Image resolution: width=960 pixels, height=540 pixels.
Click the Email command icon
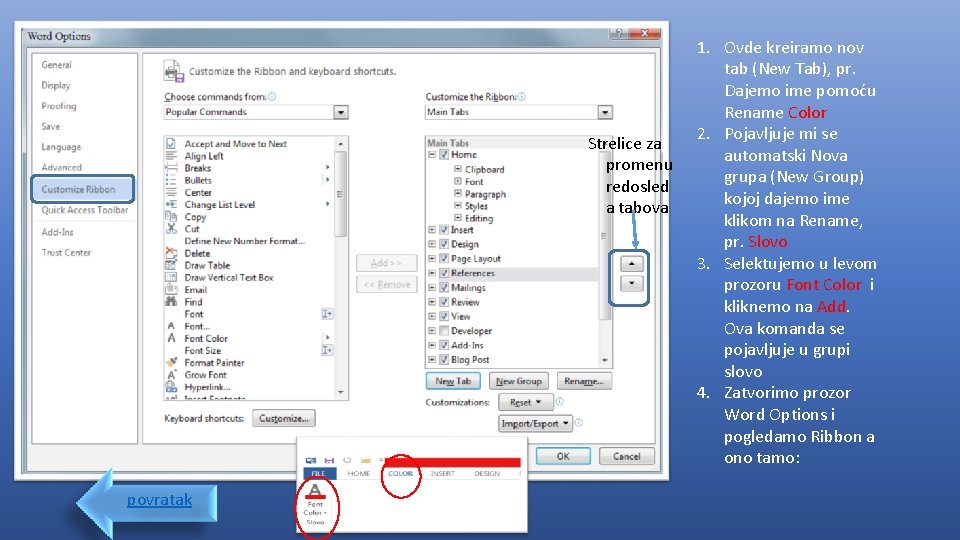pyautogui.click(x=171, y=290)
